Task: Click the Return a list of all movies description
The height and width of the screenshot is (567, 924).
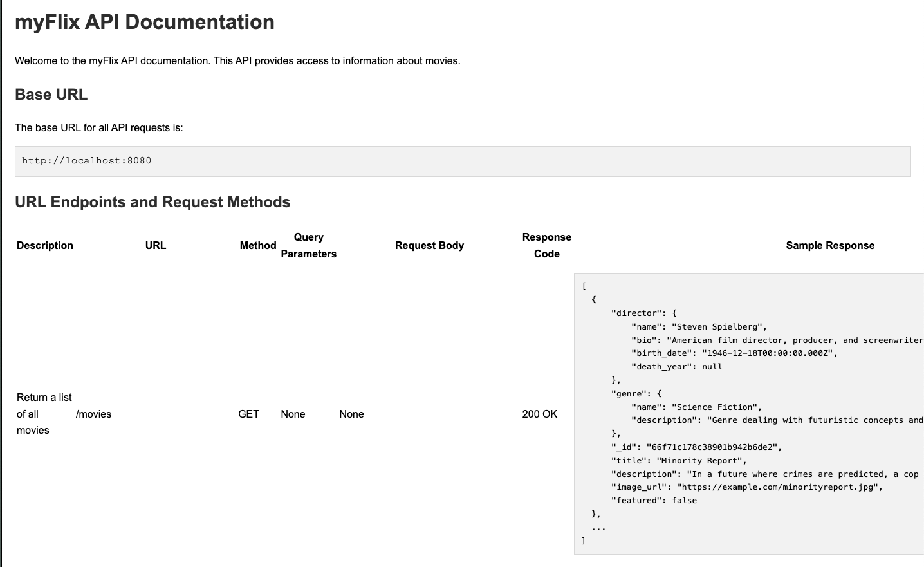Action: point(44,414)
